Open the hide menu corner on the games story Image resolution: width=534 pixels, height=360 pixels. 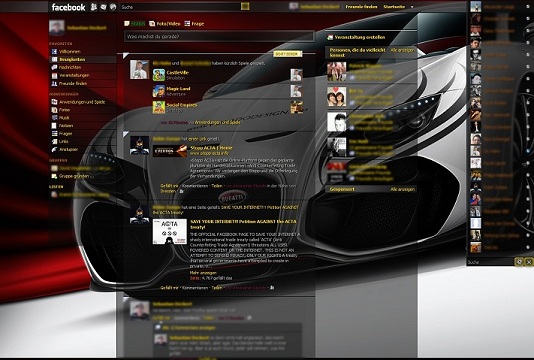126,56
